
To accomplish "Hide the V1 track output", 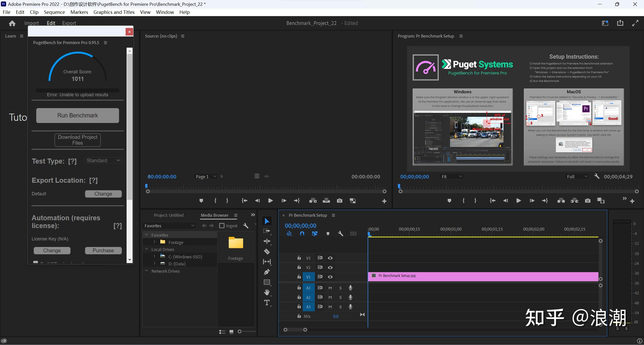I will pyautogui.click(x=330, y=277).
